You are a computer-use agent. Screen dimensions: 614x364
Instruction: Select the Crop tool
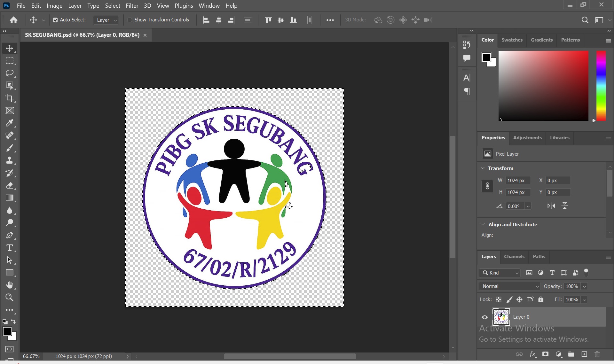10,98
